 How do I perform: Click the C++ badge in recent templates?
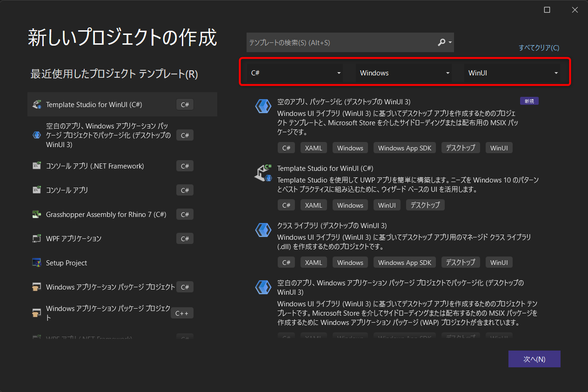click(182, 313)
